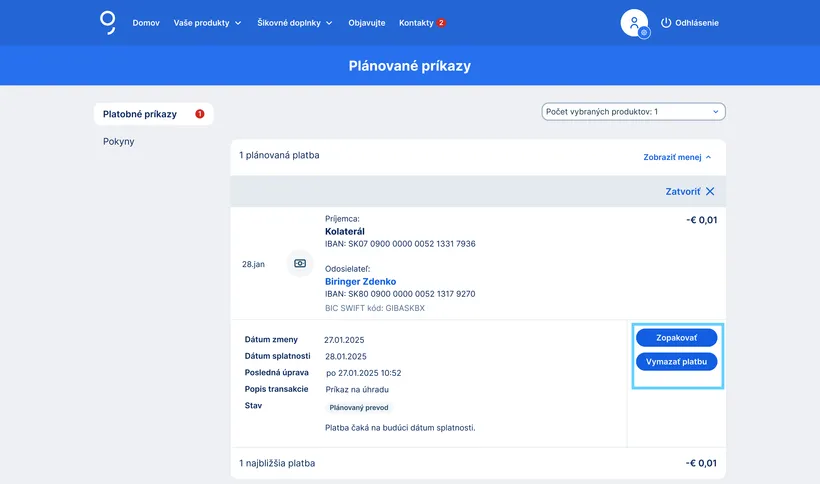The height and width of the screenshot is (484, 820).
Task: Go to Domov in navigation
Action: click(146, 23)
